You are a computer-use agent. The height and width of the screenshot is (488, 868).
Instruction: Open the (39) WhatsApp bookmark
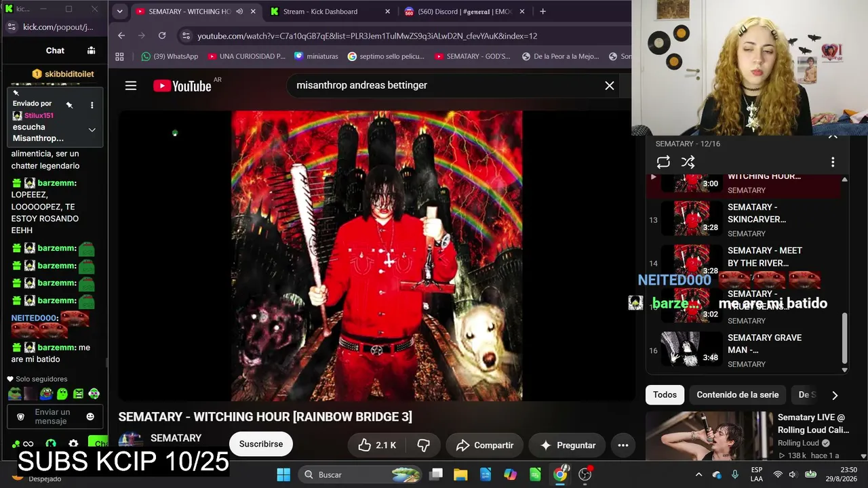click(170, 56)
